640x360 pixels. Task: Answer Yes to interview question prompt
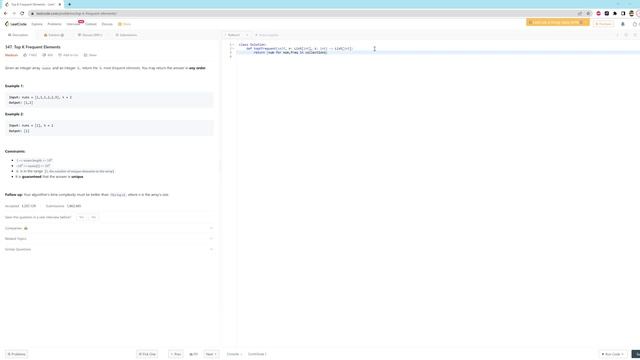point(82,217)
